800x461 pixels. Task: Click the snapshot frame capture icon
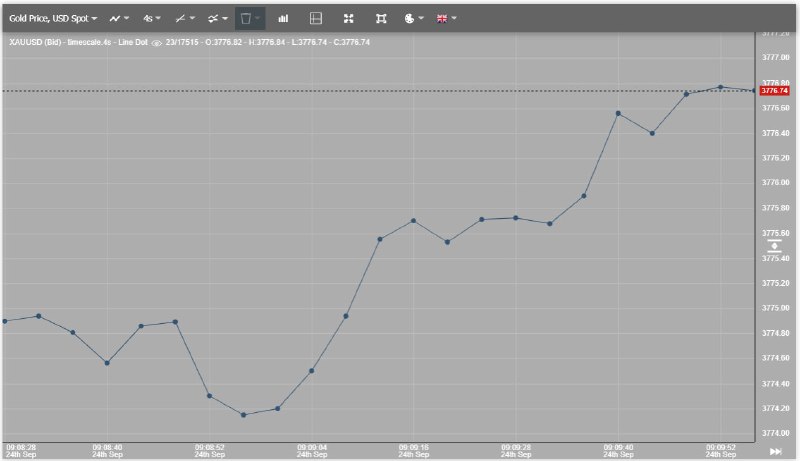tap(381, 18)
